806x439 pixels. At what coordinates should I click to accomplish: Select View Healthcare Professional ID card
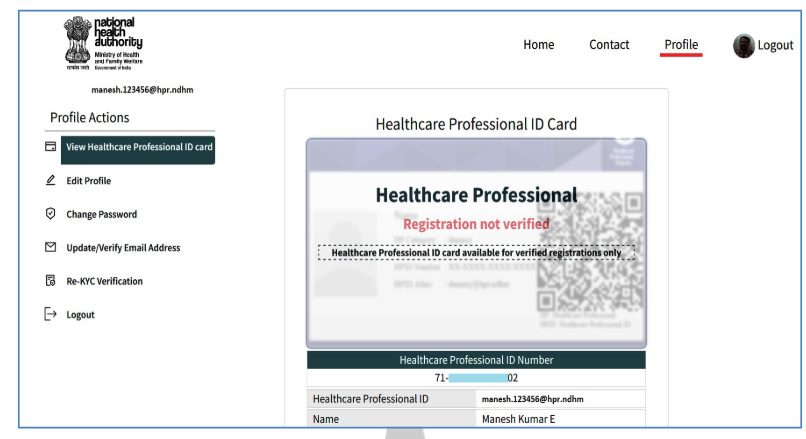tap(139, 147)
